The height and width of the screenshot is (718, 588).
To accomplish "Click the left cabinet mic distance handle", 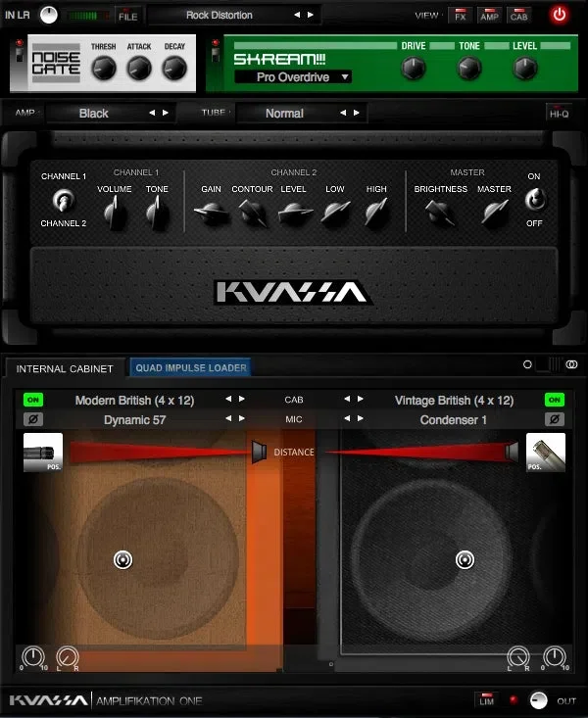I will click(260, 453).
